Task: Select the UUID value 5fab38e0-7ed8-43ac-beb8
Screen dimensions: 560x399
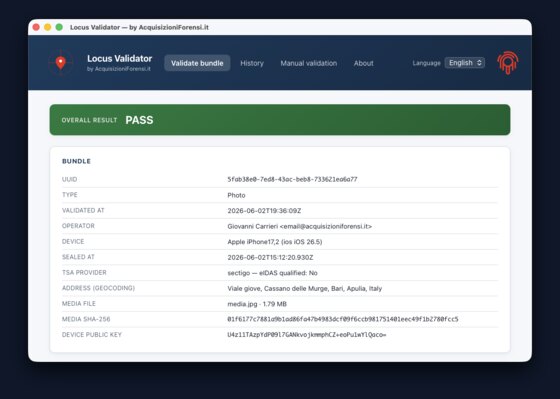Action: coord(292,179)
